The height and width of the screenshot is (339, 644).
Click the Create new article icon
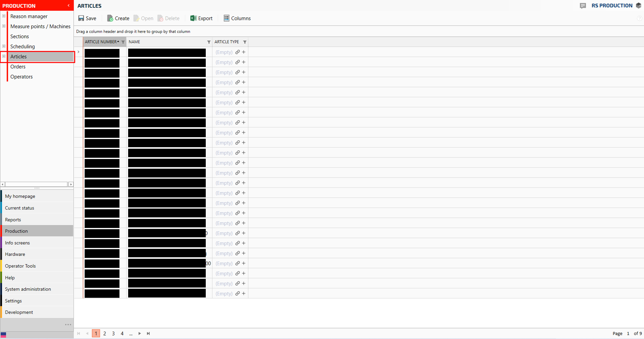[x=110, y=18]
